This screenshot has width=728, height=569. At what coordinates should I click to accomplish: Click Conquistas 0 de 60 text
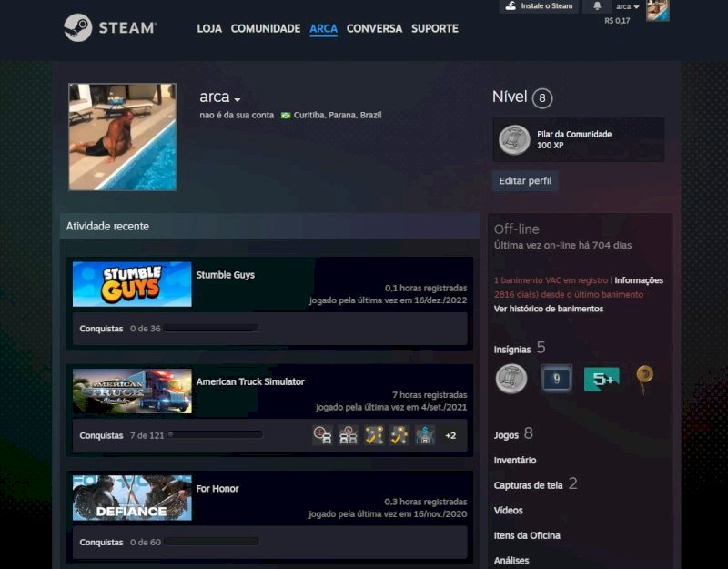click(120, 542)
